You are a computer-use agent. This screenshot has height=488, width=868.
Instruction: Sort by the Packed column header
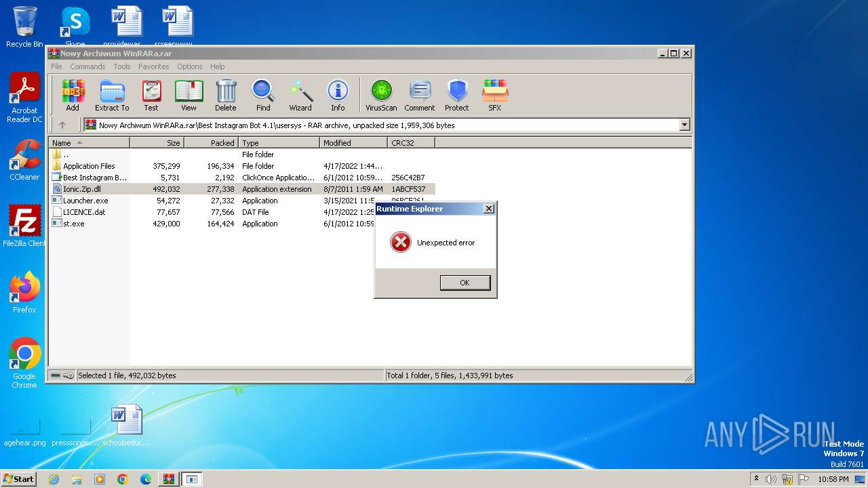coord(211,143)
